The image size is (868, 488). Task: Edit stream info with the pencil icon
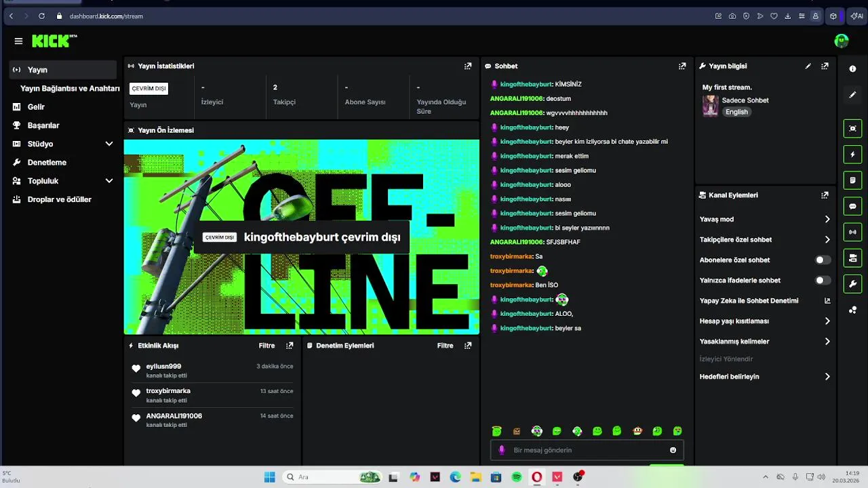808,66
